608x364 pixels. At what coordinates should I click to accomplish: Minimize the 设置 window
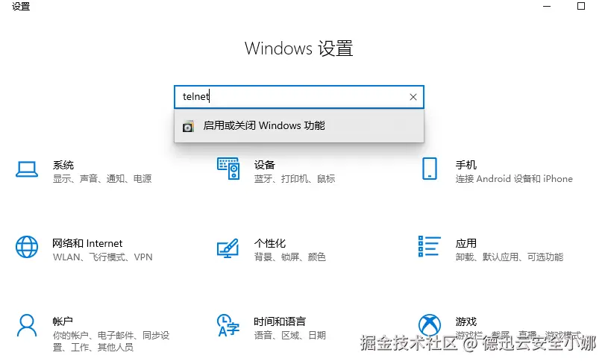pos(547,6)
